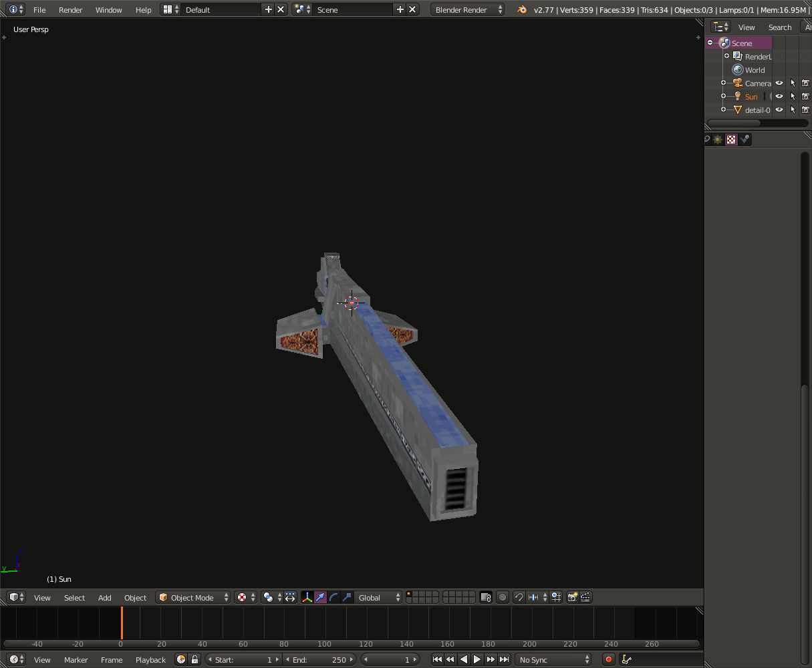The height and width of the screenshot is (668, 812).
Task: Hide the Camera object via eye icon
Action: pyautogui.click(x=779, y=83)
